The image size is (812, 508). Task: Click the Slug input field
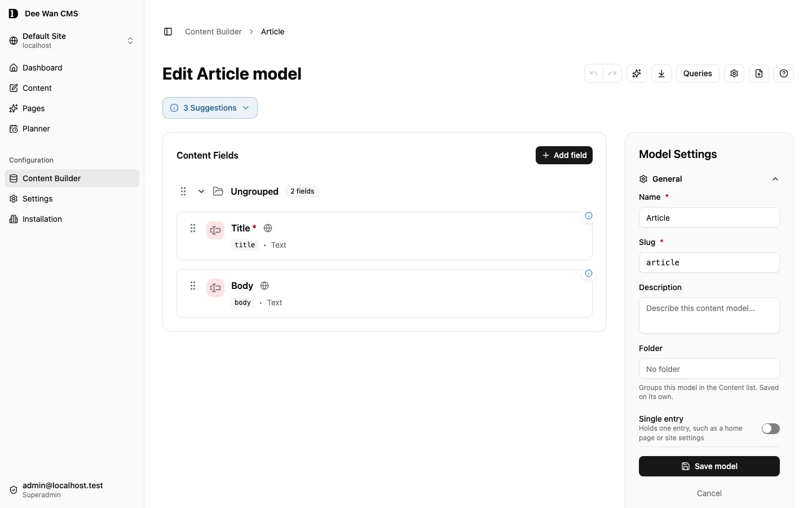click(x=709, y=262)
